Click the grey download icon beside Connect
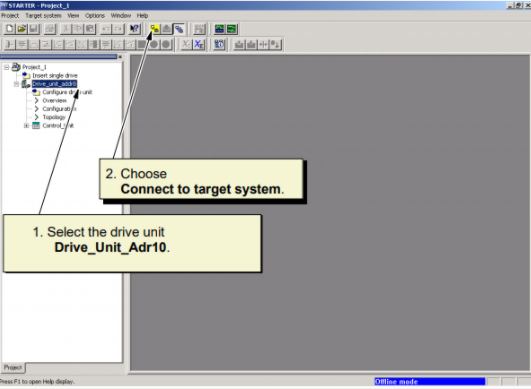 (x=167, y=29)
